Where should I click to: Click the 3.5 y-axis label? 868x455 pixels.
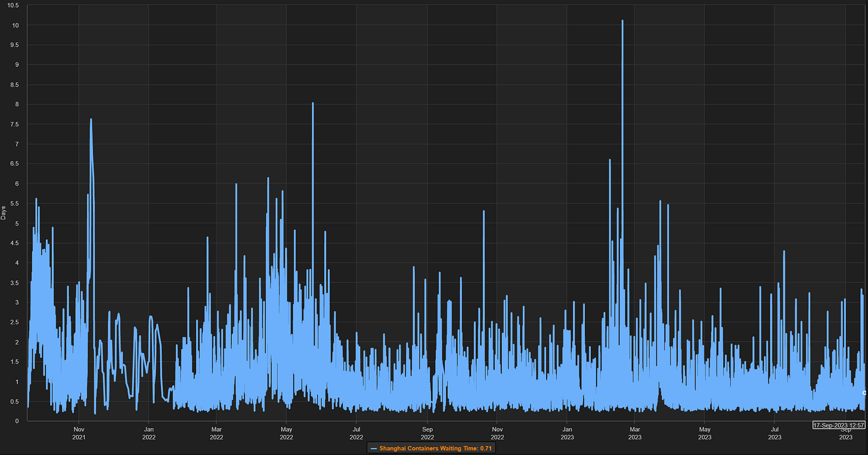coord(14,283)
